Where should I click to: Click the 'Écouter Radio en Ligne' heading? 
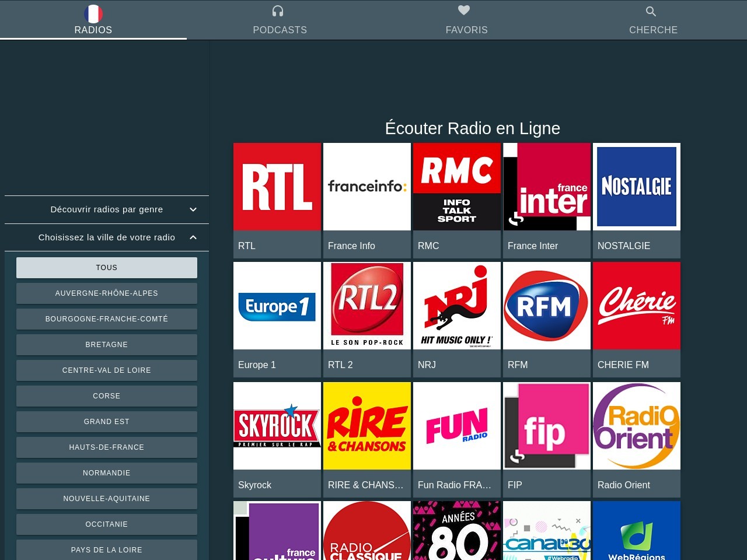point(473,128)
